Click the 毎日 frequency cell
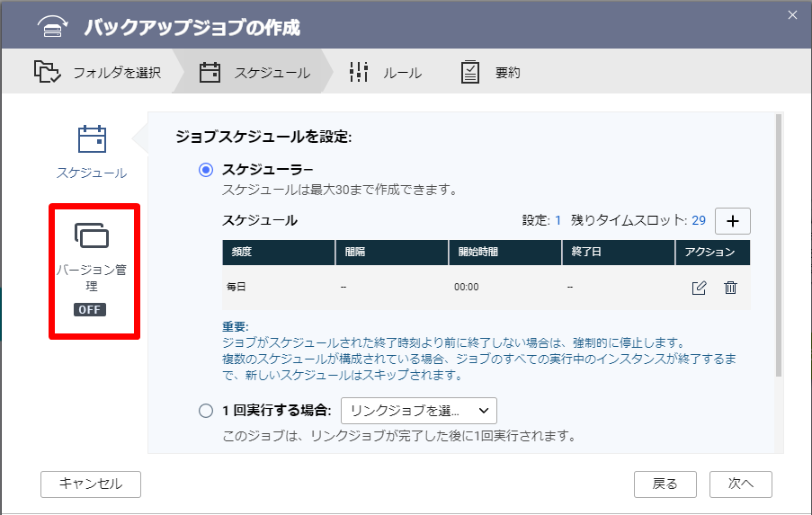The height and width of the screenshot is (515, 812). coord(236,287)
